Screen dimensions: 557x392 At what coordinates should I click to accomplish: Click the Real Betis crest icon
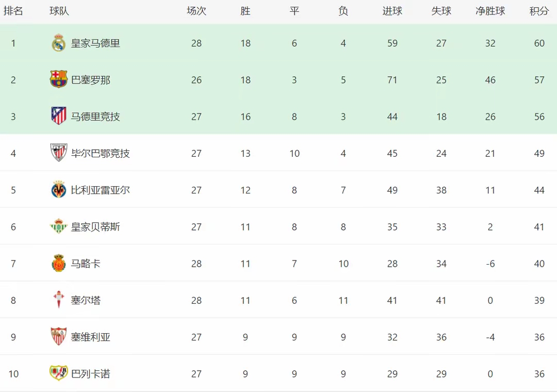[59, 227]
